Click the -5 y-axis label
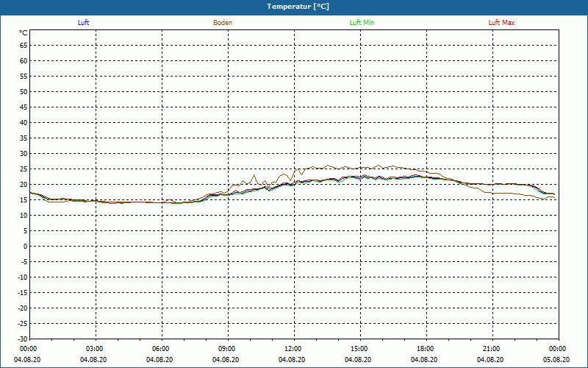 pyautogui.click(x=24, y=262)
